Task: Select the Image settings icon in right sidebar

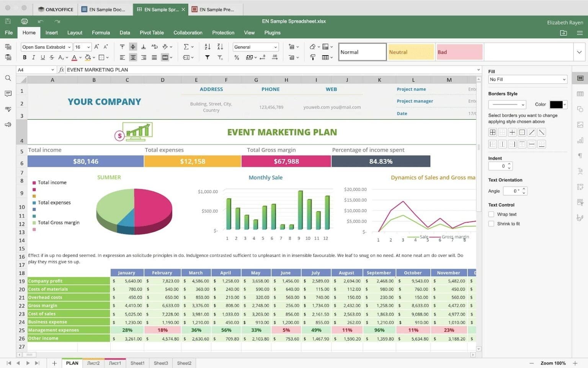Action: pyautogui.click(x=580, y=125)
